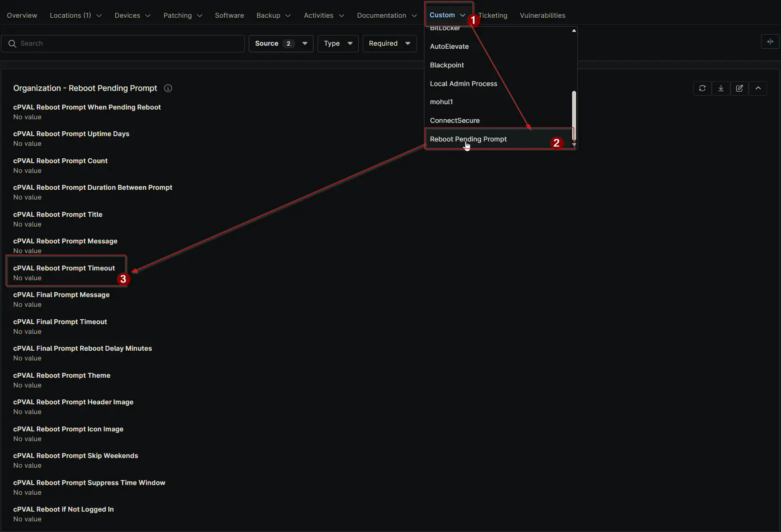This screenshot has height=532, width=781.
Task: Click the magnifier icon in the search box
Action: [12, 43]
